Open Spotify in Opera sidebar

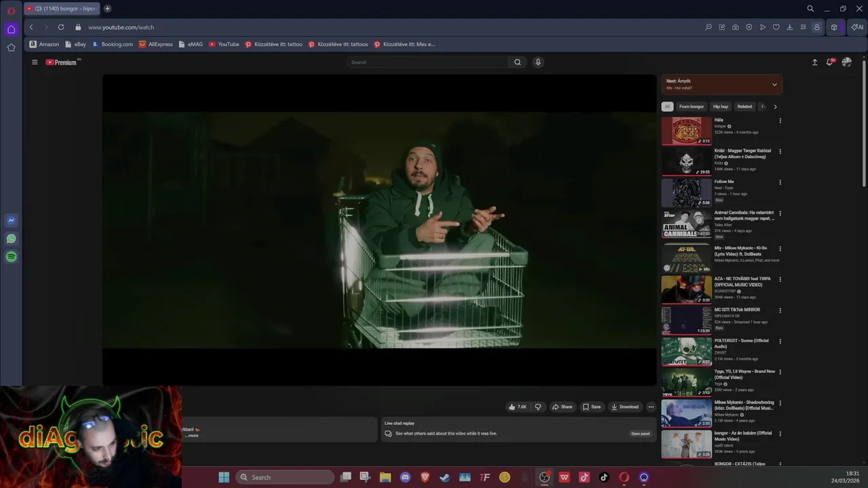11,257
